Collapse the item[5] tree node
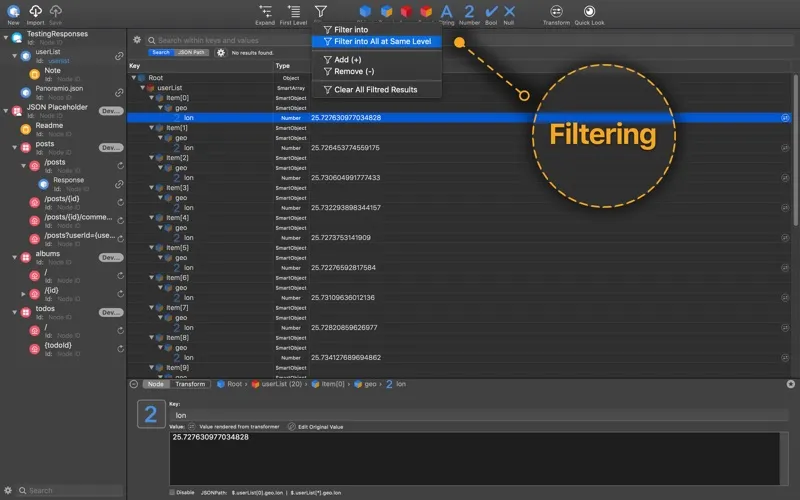The height and width of the screenshot is (500, 800). 152,247
